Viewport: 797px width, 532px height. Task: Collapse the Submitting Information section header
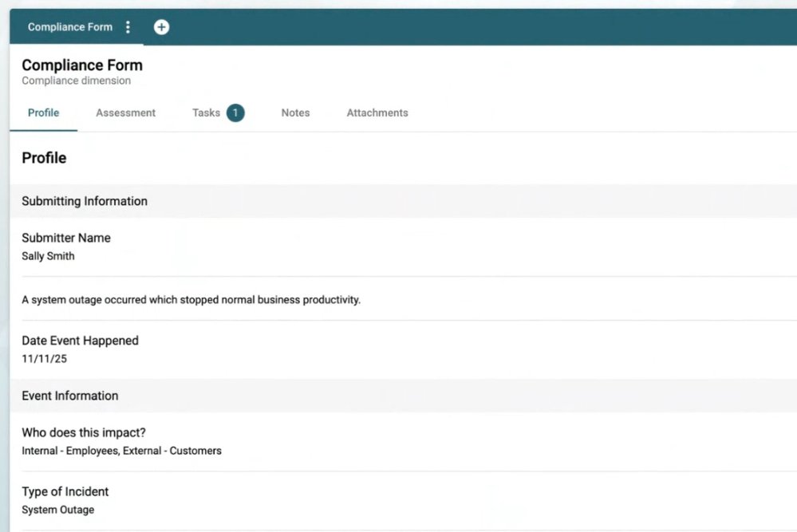coord(85,201)
